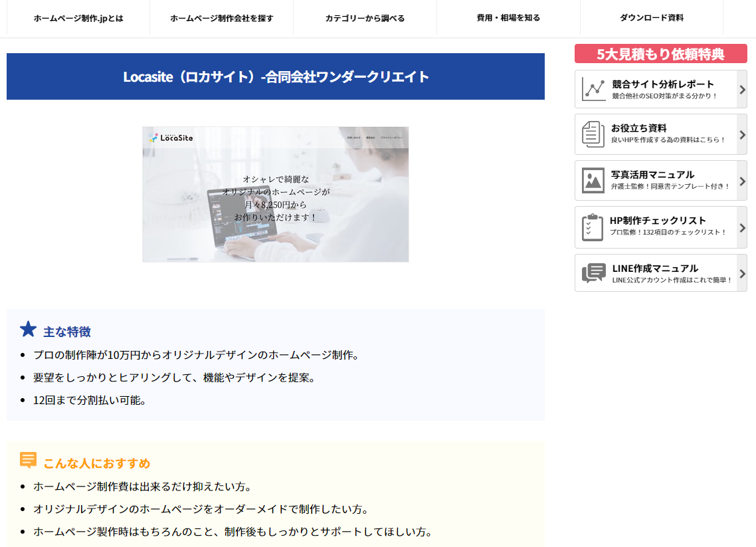Screen dimensions: 756x547
Task: Click the text 12回まで分割払い可能。
Action: pyautogui.click(x=90, y=400)
